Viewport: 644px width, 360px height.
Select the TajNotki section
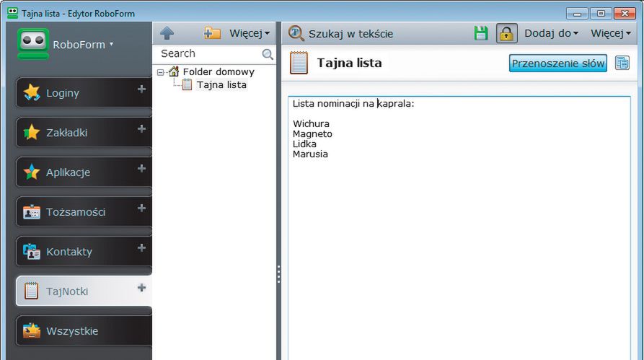[x=84, y=291]
